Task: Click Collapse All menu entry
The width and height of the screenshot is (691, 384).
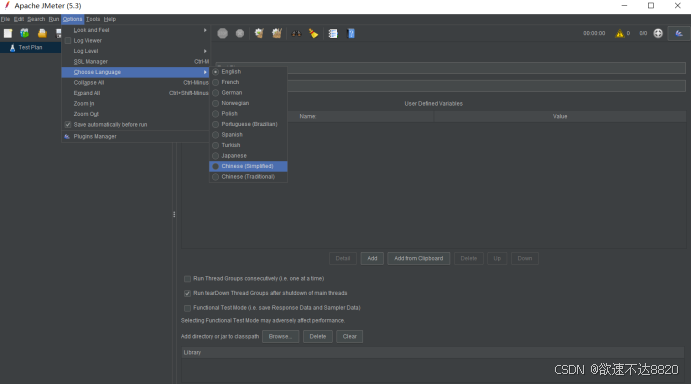Action: coord(135,82)
